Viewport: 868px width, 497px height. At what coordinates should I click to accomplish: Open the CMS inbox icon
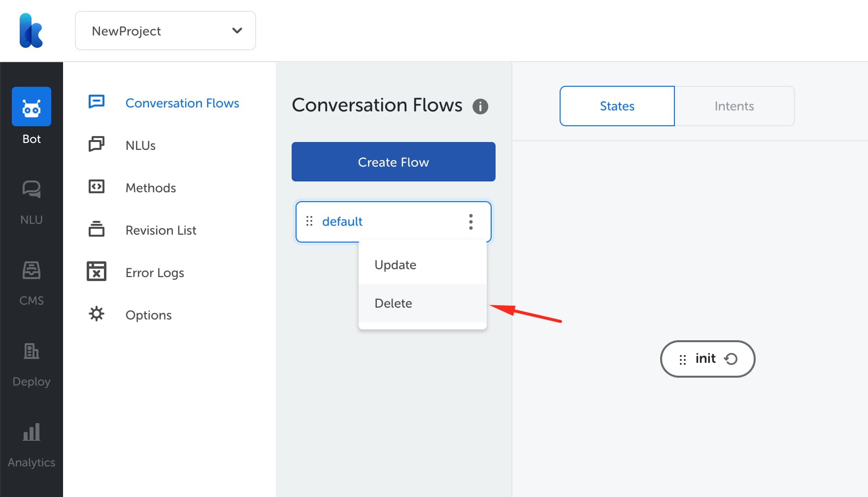click(32, 271)
